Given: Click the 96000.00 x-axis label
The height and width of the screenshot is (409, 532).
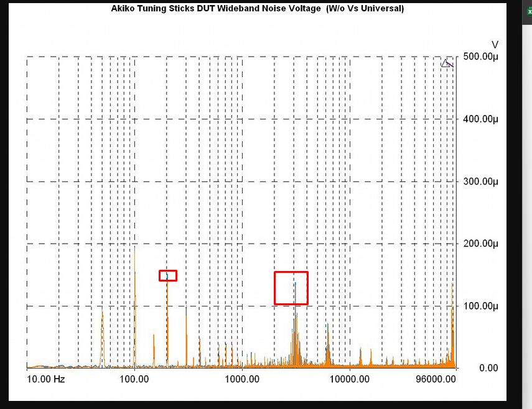Looking at the screenshot, I should click(436, 379).
